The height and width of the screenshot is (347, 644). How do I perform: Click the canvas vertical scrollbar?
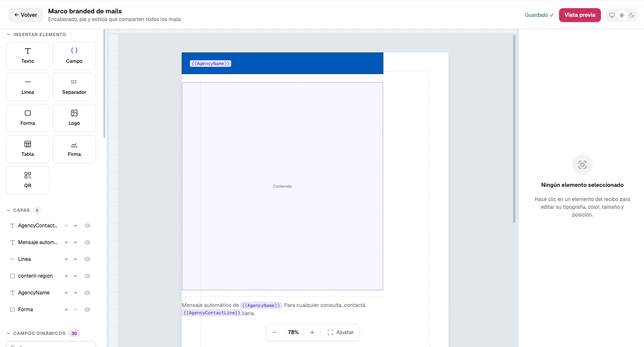coord(514,129)
